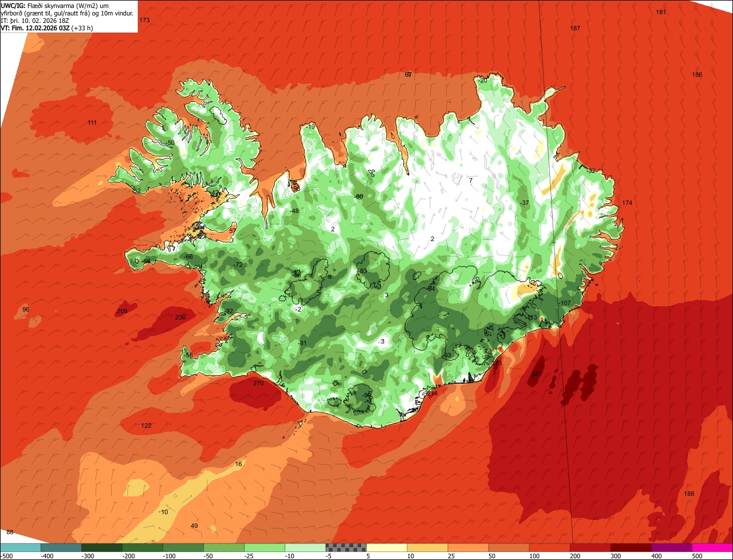
Task: Click the -10 to -5 pale green legend swatch
Action: pos(305,547)
